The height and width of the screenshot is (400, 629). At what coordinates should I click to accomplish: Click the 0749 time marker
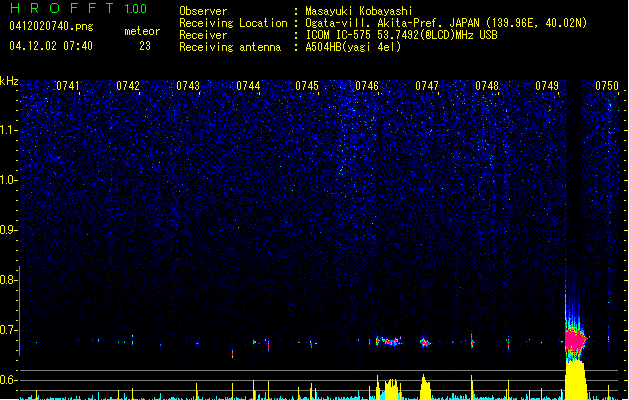547,86
